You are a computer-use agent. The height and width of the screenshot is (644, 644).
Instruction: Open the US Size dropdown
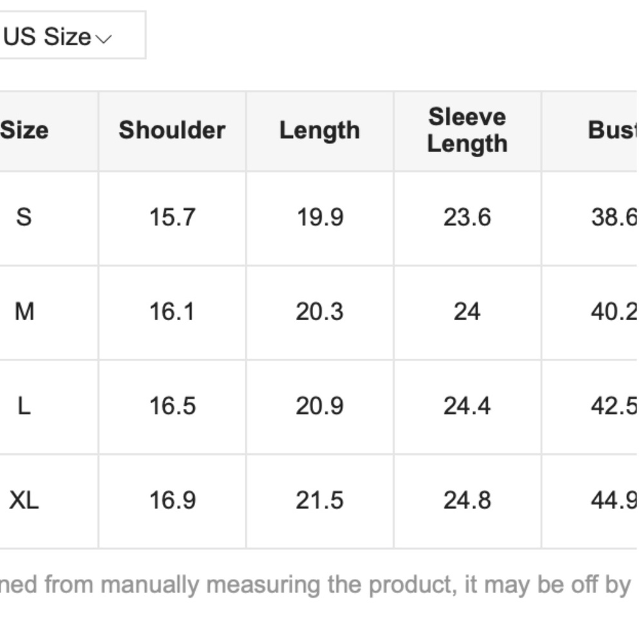pyautogui.click(x=72, y=35)
